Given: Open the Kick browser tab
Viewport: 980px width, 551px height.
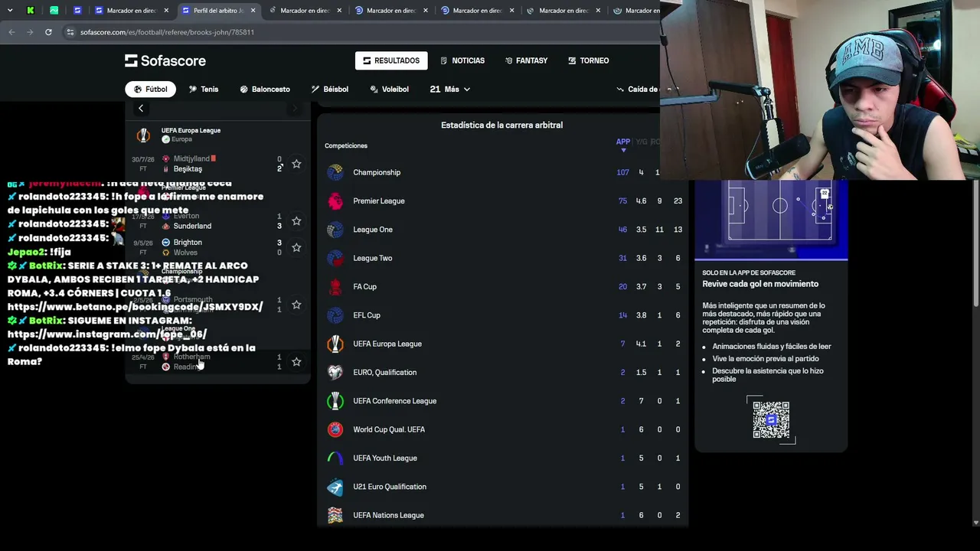Looking at the screenshot, I should point(30,11).
